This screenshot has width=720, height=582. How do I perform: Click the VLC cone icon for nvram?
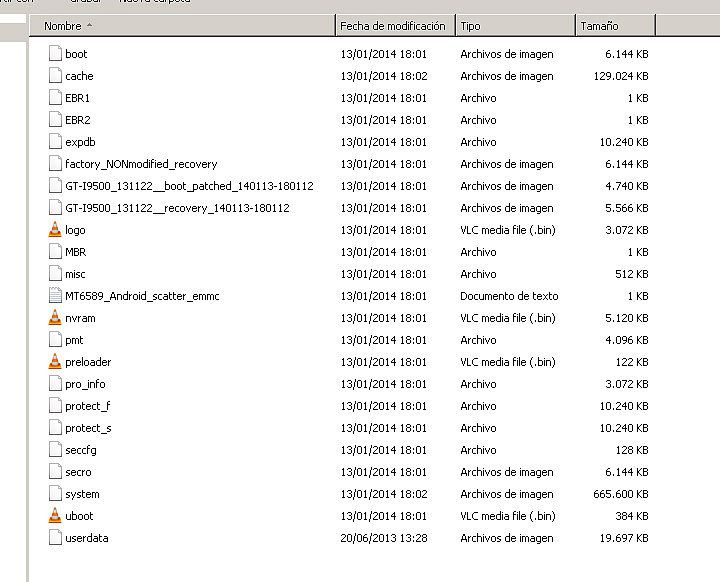coord(55,317)
